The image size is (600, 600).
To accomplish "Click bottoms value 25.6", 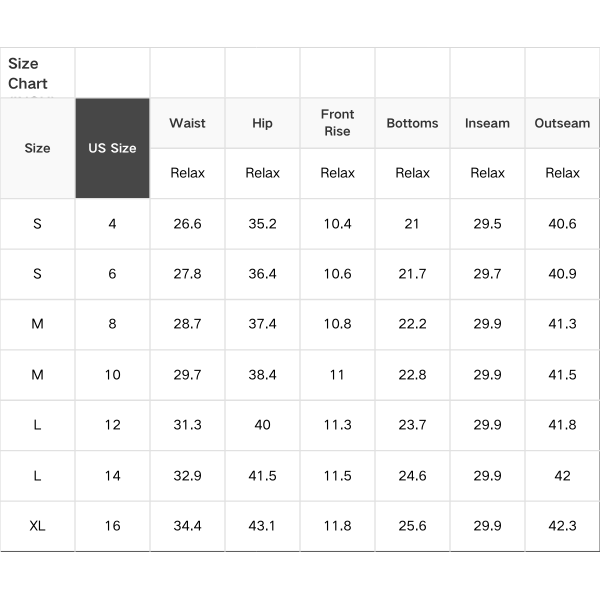I will (x=412, y=526).
